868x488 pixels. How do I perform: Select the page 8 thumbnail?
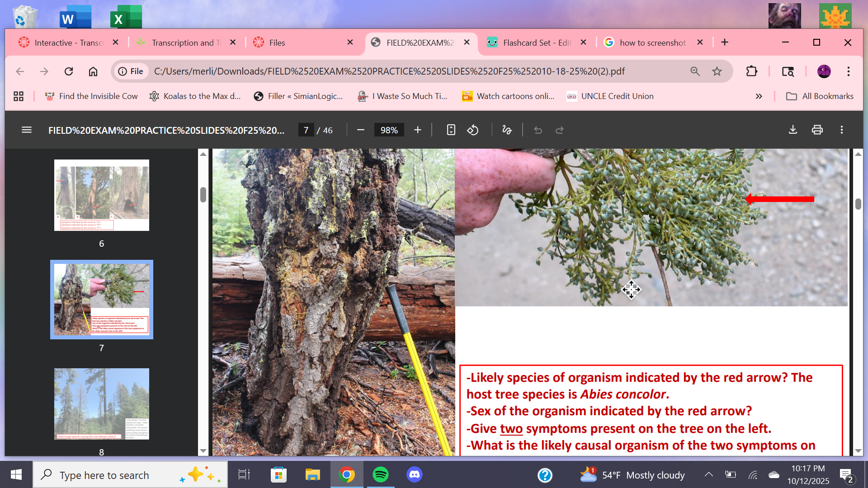pos(102,404)
